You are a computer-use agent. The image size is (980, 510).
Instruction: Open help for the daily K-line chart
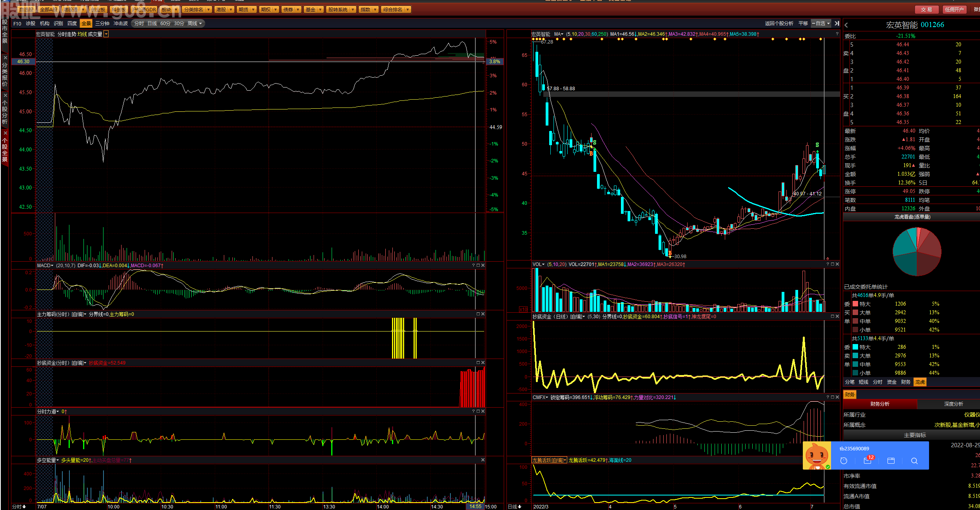point(837,34)
